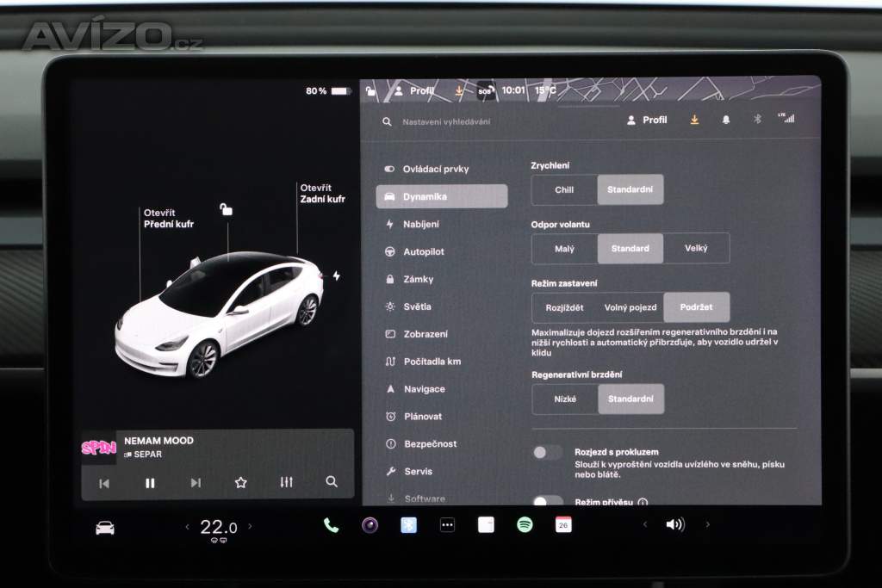Select the Dynamika menu item
The height and width of the screenshot is (588, 882).
442,196
